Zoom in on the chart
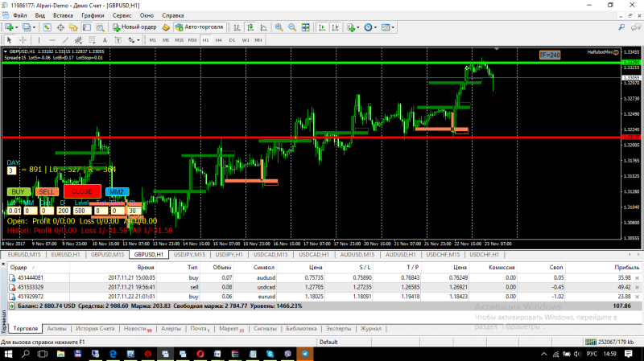The height and width of the screenshot is (361, 644). 279,27
